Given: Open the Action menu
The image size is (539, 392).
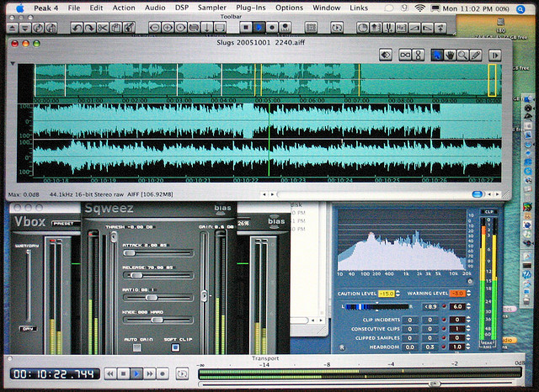Looking at the screenshot, I should coord(124,8).
